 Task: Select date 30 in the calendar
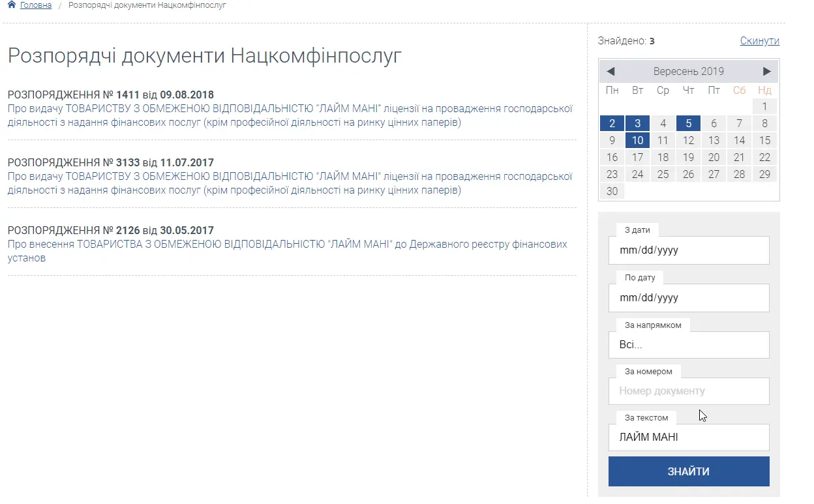tap(612, 190)
